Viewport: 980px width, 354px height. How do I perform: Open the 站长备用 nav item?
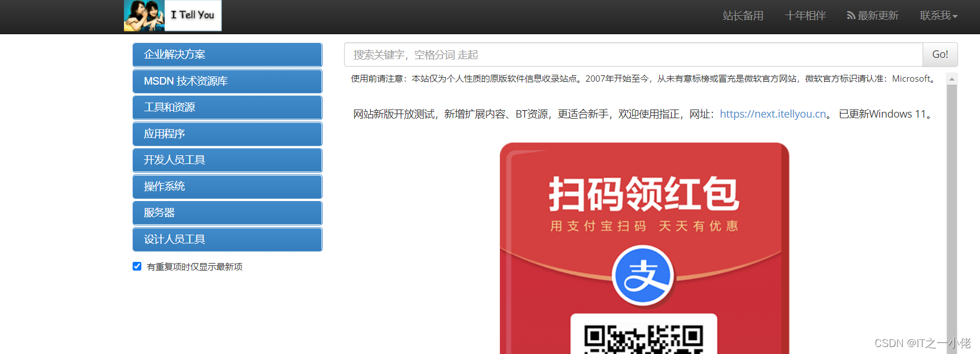point(743,16)
